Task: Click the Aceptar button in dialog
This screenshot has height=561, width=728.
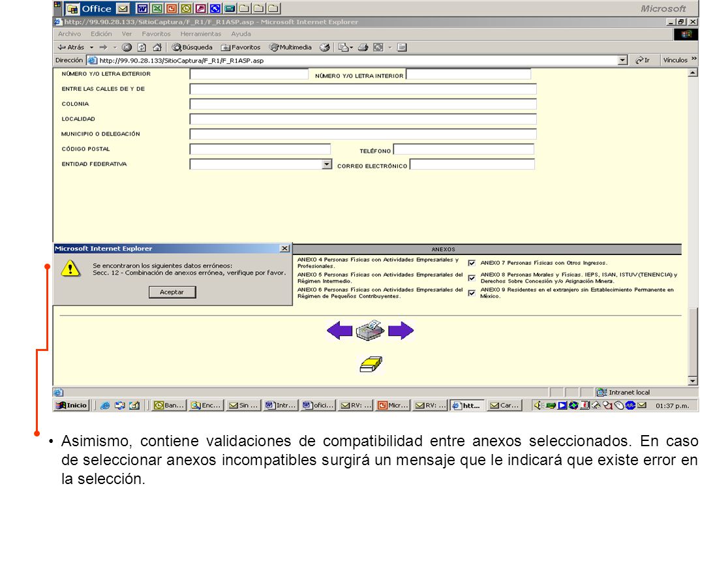Action: 172,292
